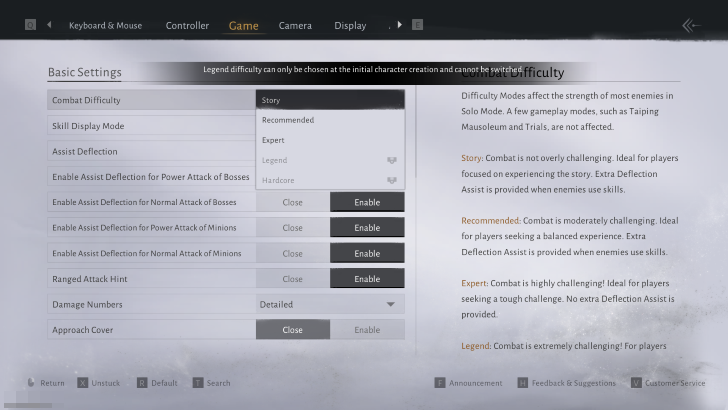Click the Announcement label

tap(475, 383)
